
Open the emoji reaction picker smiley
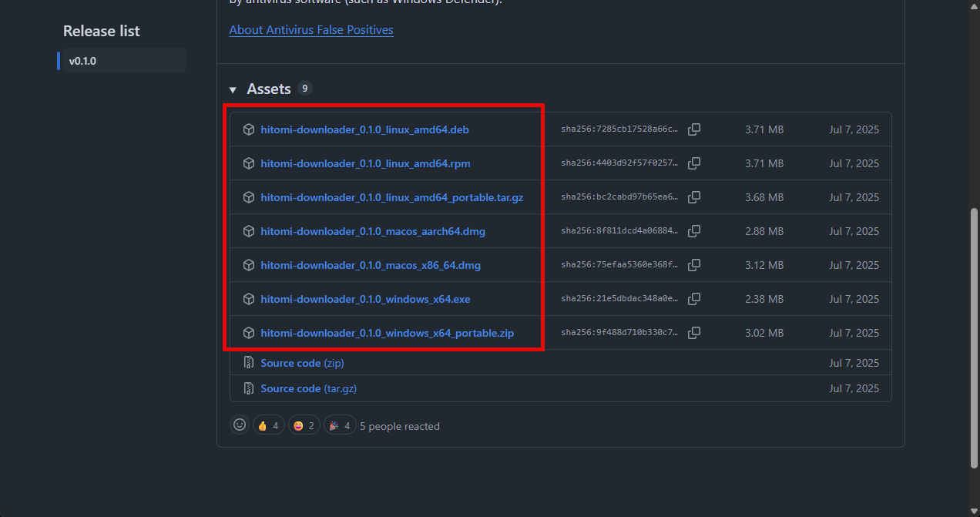point(240,425)
